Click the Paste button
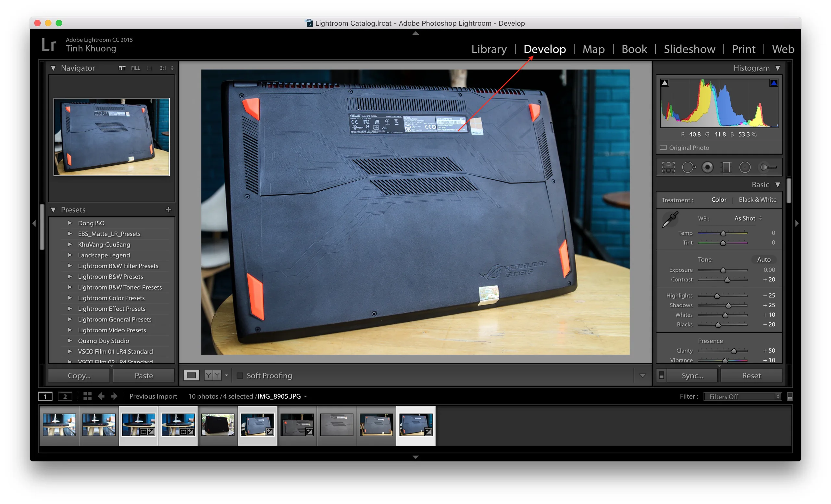Screen dimensions: 831x504 [144, 375]
